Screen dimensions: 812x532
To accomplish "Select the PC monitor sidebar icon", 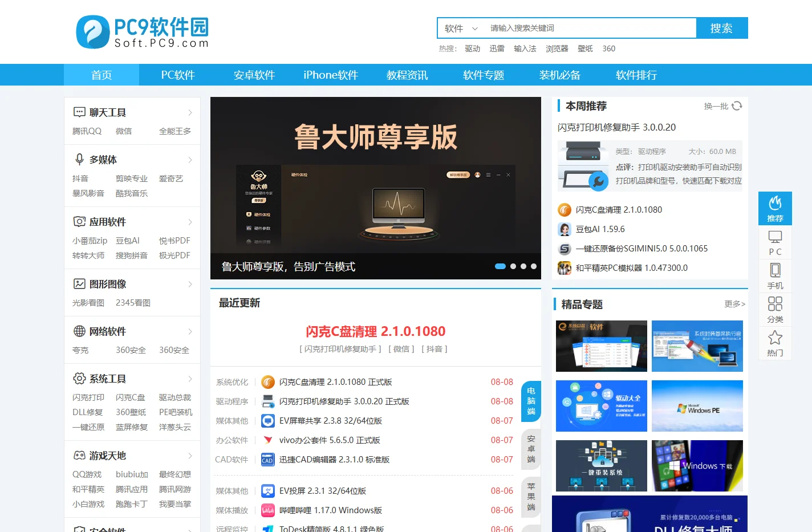I will click(775, 243).
